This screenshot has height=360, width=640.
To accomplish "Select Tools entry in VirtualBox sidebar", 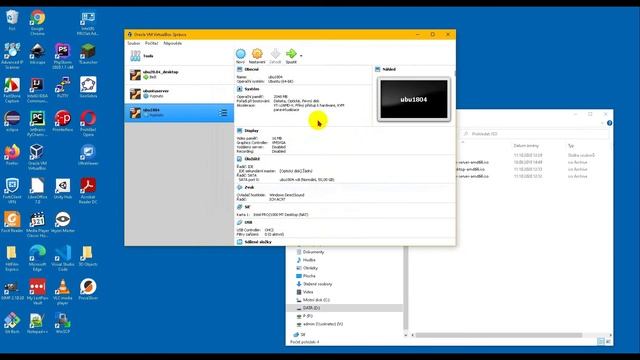I will 179,56.
